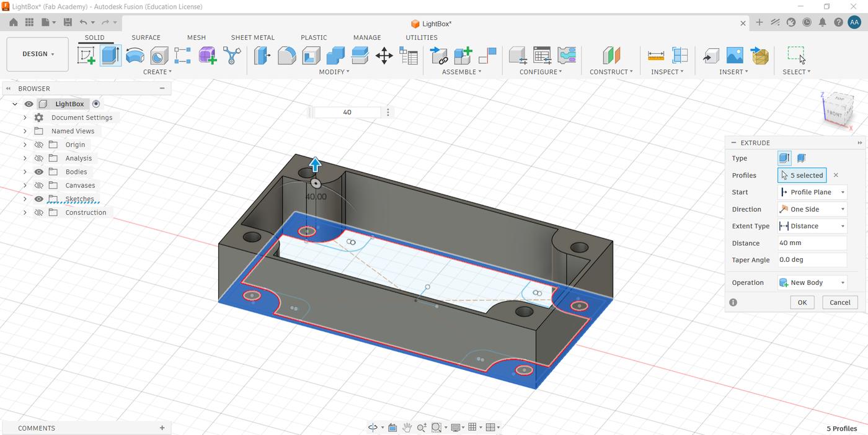868x435 pixels.
Task: Click the Orbit tool in navigation bar
Action: 373,427
